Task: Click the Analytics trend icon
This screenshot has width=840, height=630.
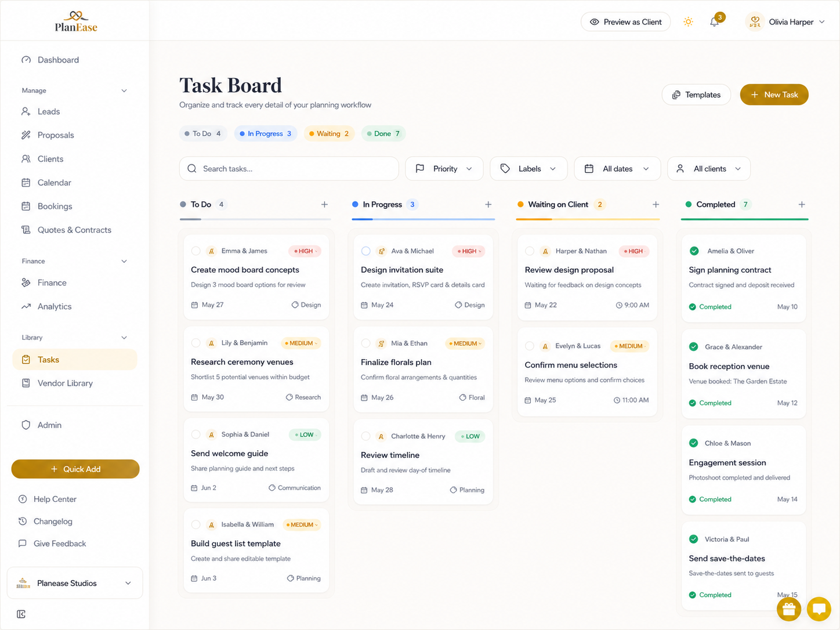Action: [x=26, y=306]
